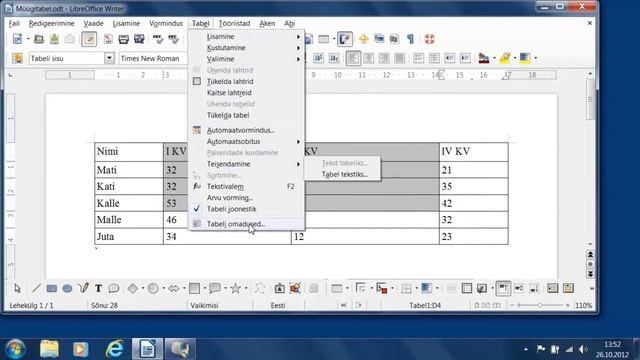Choose Tükelda tabel menu entry
Viewport: 640px width, 360px height.
click(246, 116)
